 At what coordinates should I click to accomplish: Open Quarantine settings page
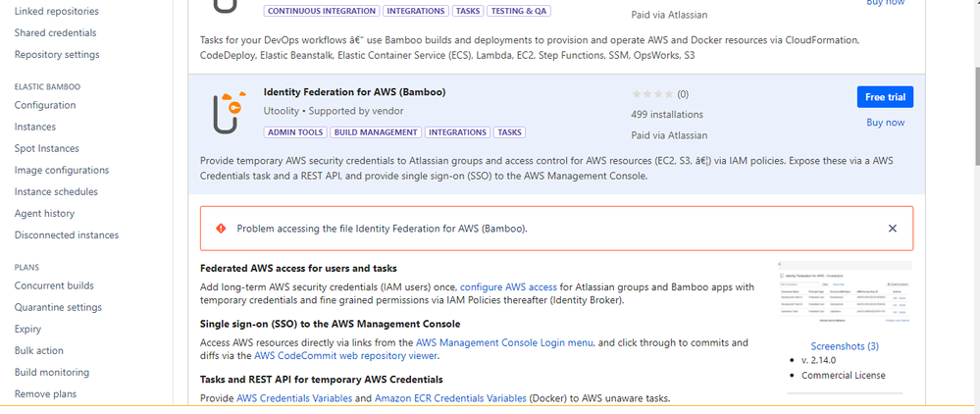coord(58,307)
